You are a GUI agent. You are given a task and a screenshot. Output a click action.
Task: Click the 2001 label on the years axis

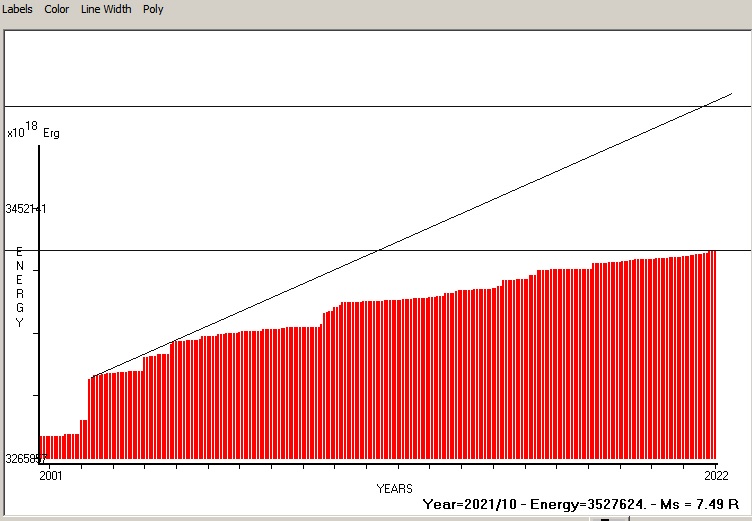(x=50, y=475)
